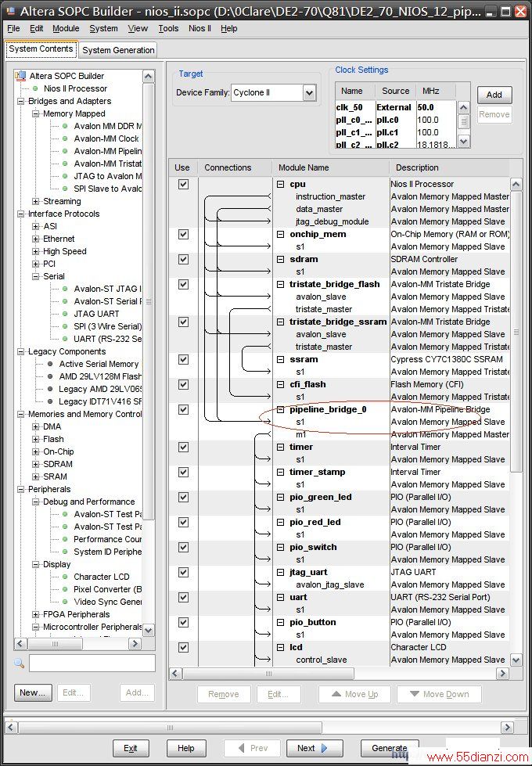Image resolution: width=532 pixels, height=766 pixels.
Task: Click the clock settings scroll-down arrow
Action: point(464,141)
